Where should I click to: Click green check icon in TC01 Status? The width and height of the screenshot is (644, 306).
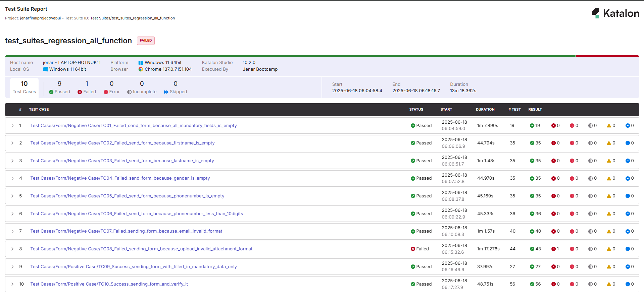(413, 126)
